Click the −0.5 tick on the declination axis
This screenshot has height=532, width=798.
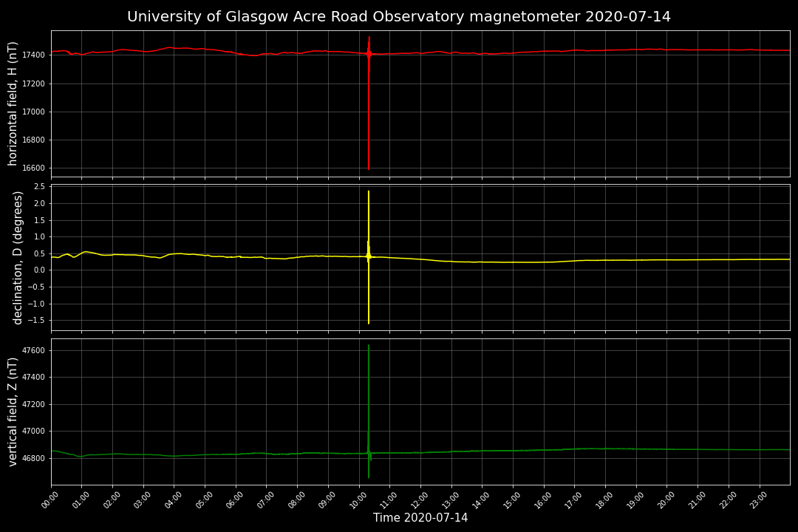[36, 287]
